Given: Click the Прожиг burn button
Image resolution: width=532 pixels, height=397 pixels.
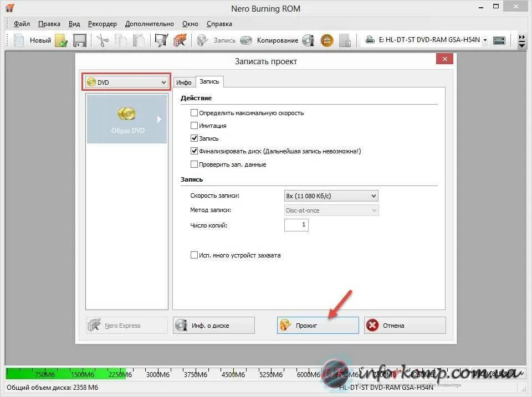Looking at the screenshot, I should (x=318, y=326).
